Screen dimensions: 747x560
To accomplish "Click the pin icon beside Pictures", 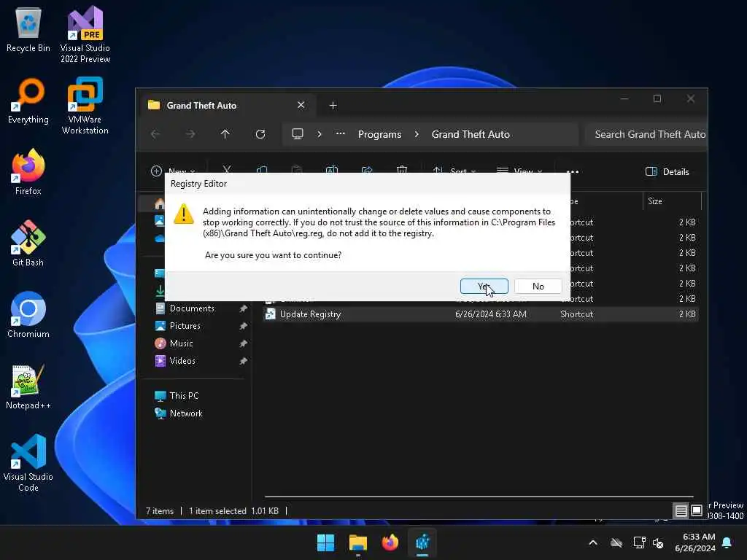I will click(243, 326).
